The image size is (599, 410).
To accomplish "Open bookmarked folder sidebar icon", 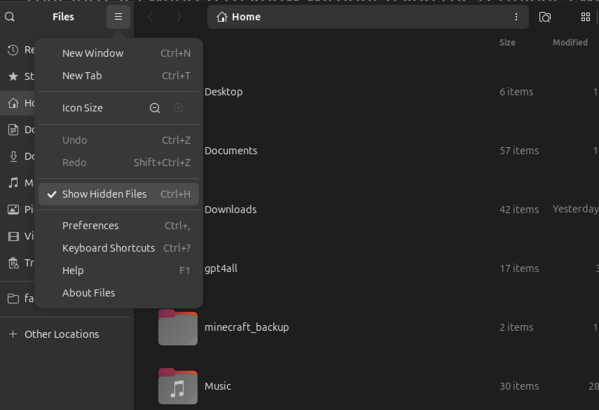I will click(x=13, y=298).
